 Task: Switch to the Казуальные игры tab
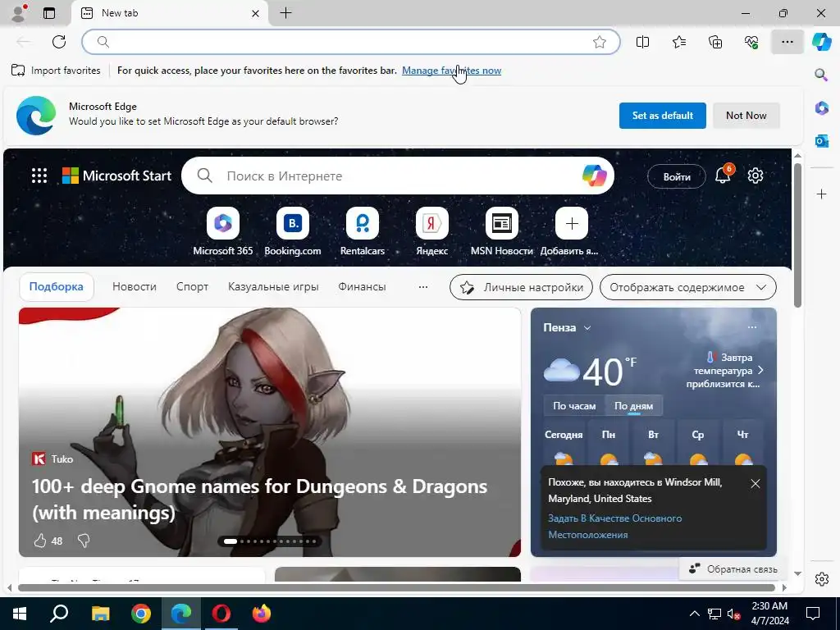(x=273, y=286)
